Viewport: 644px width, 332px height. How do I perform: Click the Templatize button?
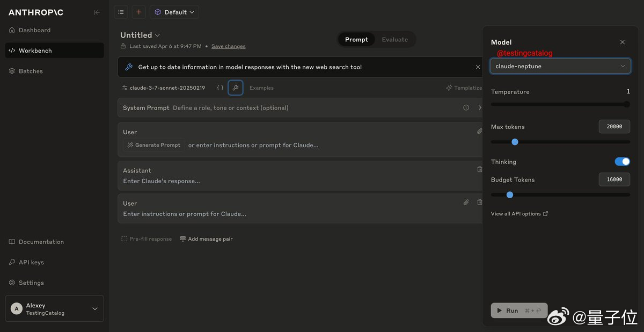pos(464,88)
